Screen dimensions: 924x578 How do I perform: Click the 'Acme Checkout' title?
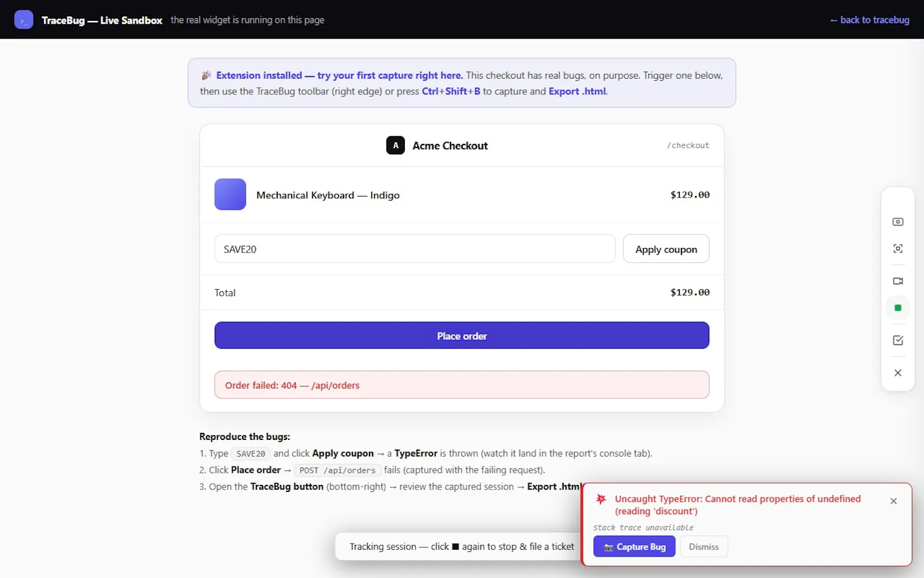coord(450,146)
